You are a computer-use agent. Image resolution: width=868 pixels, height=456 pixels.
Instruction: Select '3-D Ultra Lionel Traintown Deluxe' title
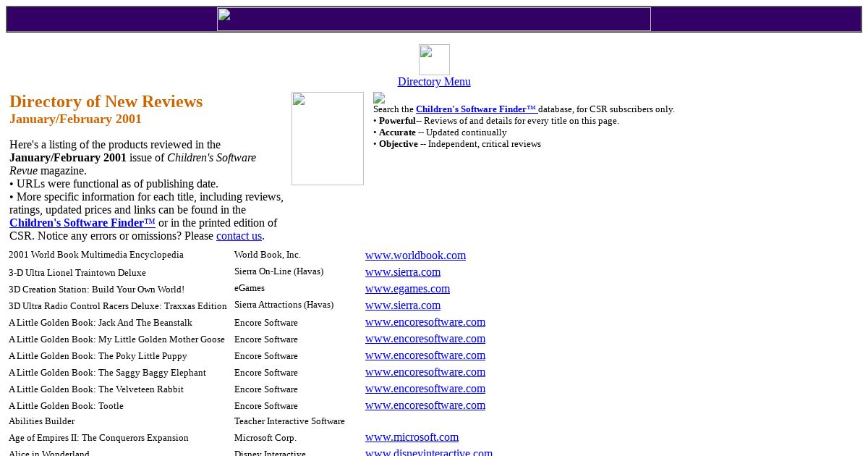click(77, 273)
